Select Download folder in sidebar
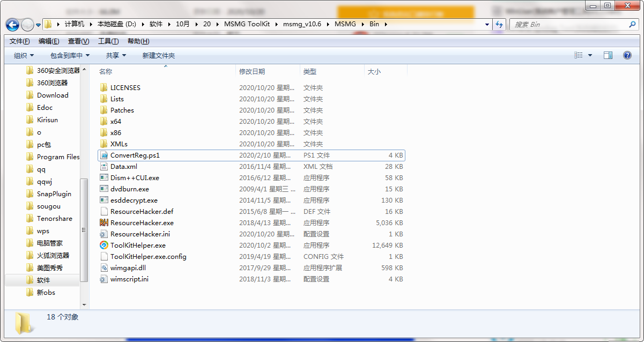The image size is (644, 342). point(47,95)
